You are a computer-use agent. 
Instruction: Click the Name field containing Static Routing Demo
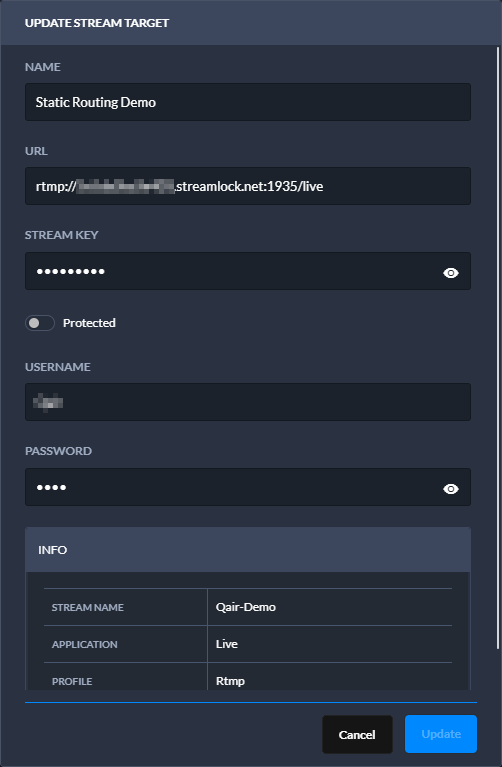tap(248, 102)
